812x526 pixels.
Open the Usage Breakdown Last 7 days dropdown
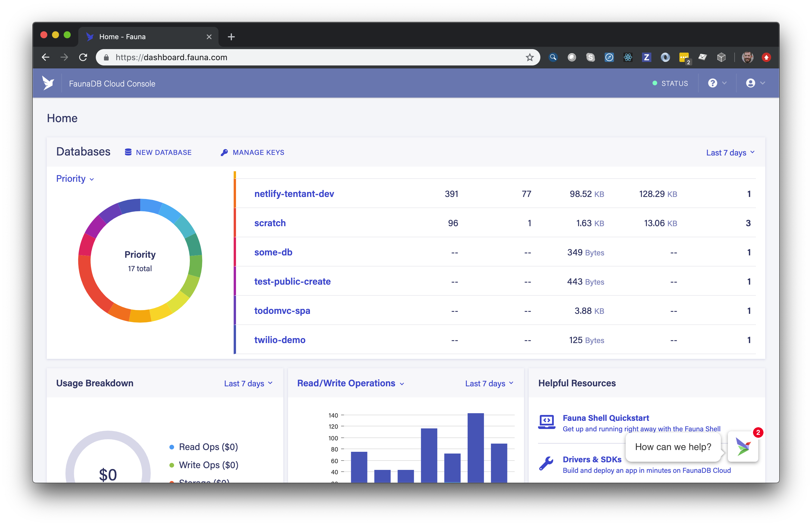coord(248,383)
